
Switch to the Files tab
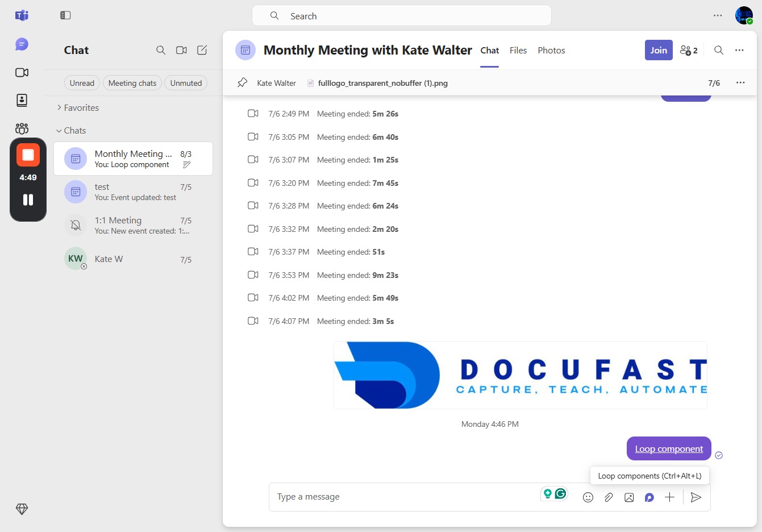pyautogui.click(x=518, y=50)
